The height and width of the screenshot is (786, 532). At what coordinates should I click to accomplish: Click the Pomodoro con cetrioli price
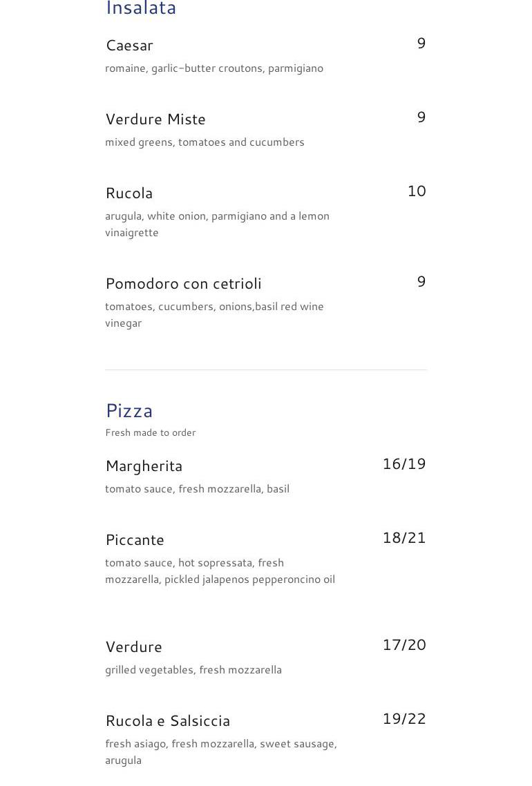tap(421, 282)
